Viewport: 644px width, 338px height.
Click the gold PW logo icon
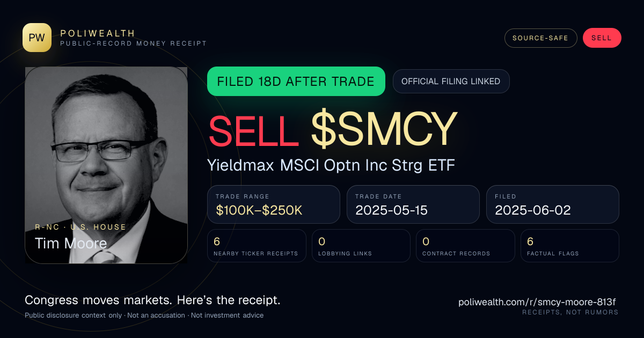(x=37, y=38)
